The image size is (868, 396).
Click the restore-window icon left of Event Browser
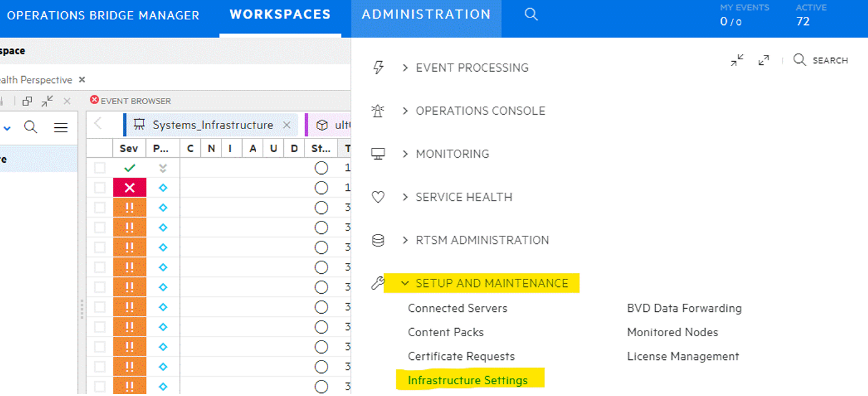coord(27,101)
